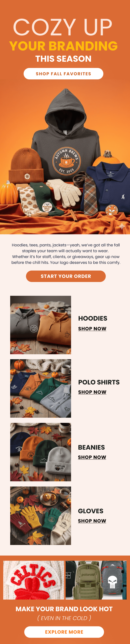This screenshot has width=130, height=644.
Task: Open the Shop Now link under Beanies
Action: coord(92,457)
